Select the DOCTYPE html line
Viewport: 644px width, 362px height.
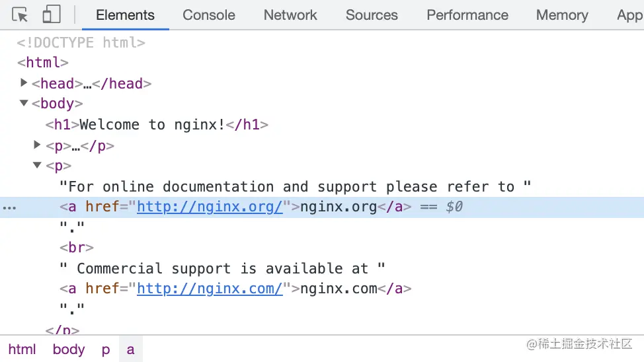point(81,43)
